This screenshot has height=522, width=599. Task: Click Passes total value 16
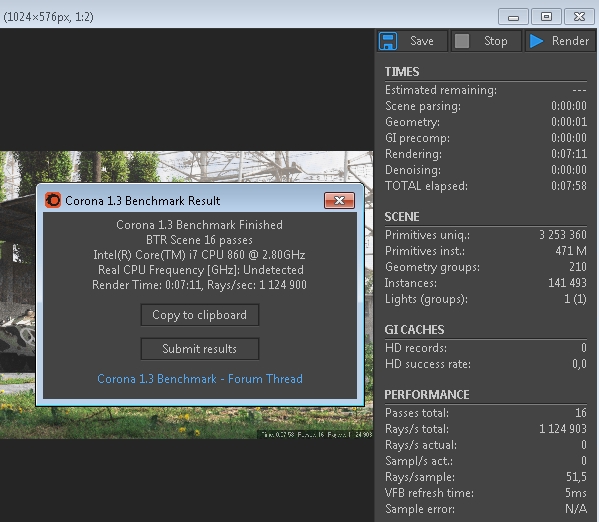tap(581, 413)
